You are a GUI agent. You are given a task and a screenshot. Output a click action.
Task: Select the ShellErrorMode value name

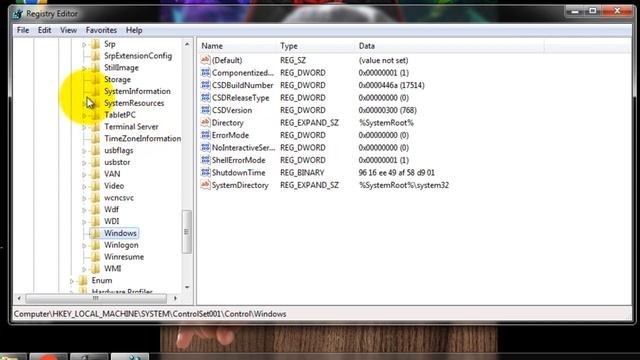238,160
